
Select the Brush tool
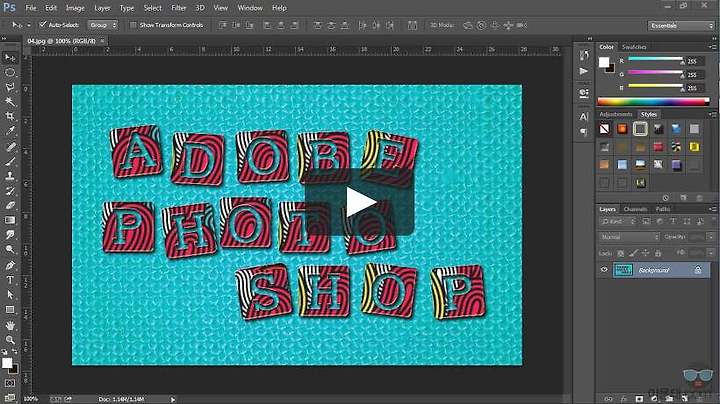point(10,162)
